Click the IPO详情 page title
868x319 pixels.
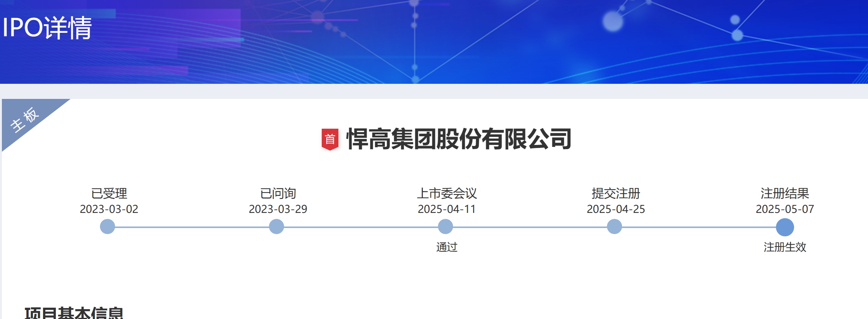coord(47,28)
